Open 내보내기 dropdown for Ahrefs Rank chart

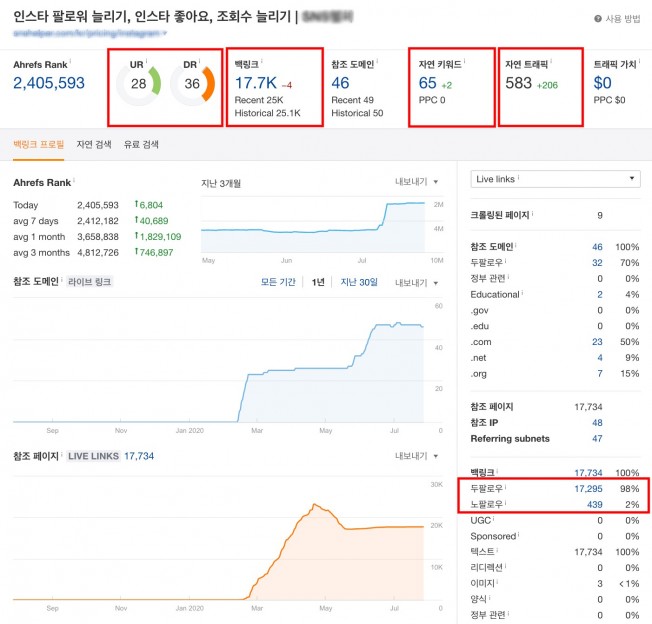(x=416, y=182)
